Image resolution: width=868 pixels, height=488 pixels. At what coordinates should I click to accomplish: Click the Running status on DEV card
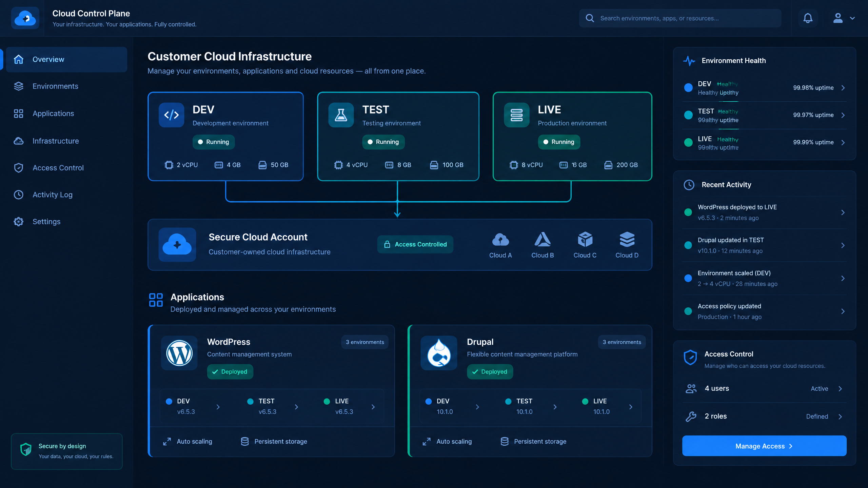click(214, 142)
